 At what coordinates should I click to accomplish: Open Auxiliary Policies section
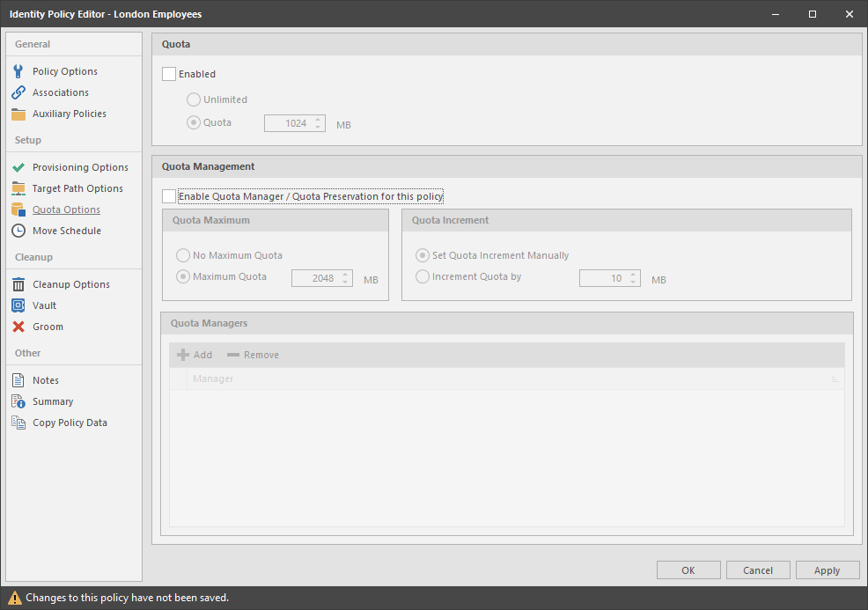tap(70, 114)
